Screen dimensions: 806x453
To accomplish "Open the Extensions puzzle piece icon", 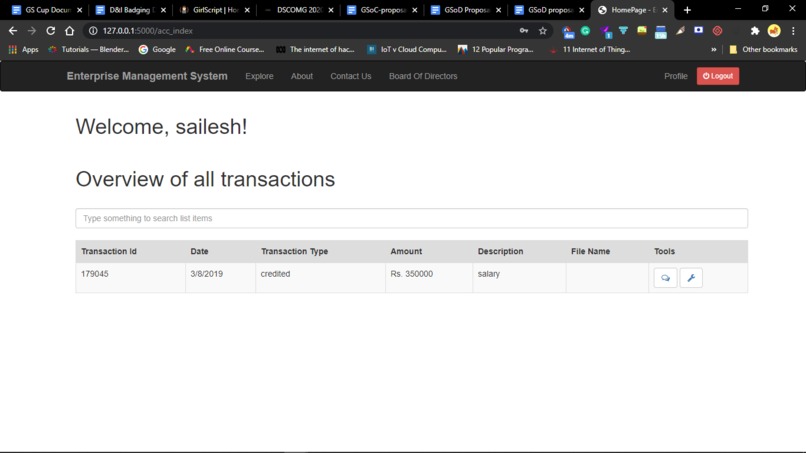I will coord(755,31).
